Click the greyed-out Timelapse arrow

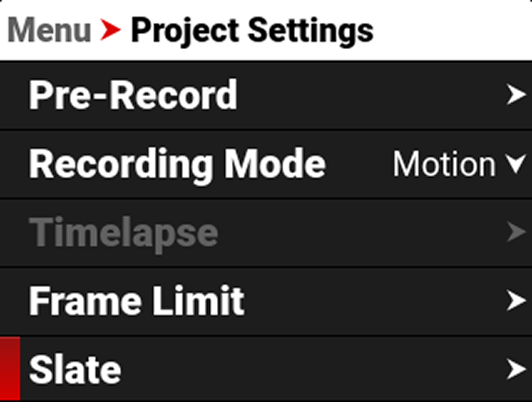[x=516, y=232]
